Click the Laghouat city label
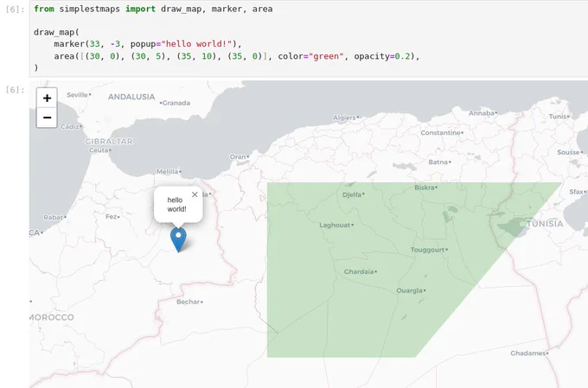The height and width of the screenshot is (388, 588). click(x=336, y=225)
